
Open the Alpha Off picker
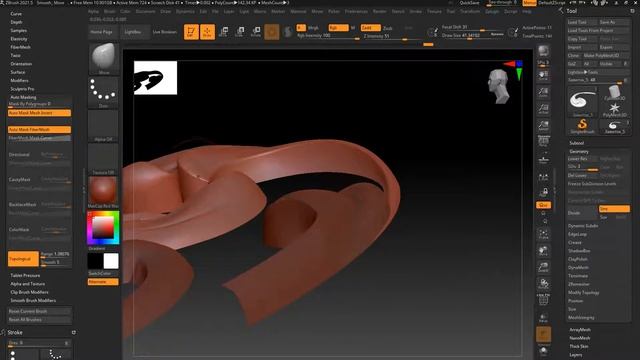point(104,126)
